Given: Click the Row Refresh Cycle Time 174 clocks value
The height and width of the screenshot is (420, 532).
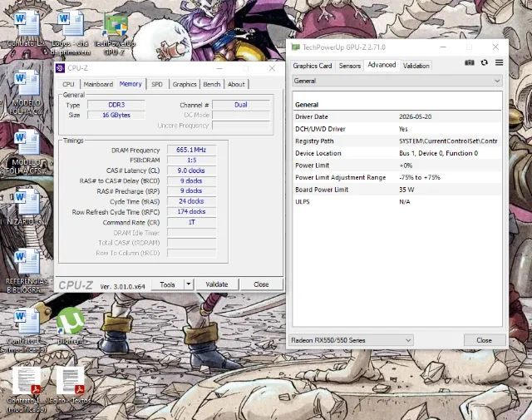Looking at the screenshot, I should tap(192, 211).
